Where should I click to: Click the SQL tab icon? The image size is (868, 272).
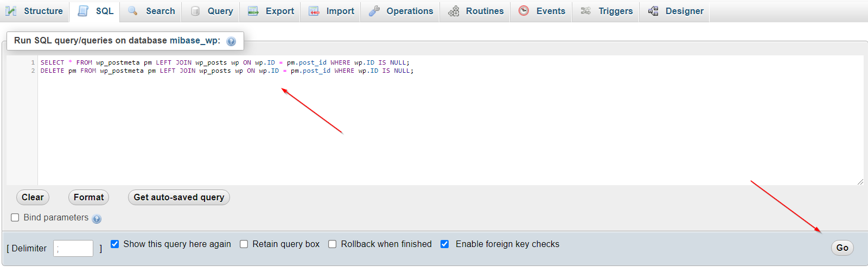coord(83,11)
